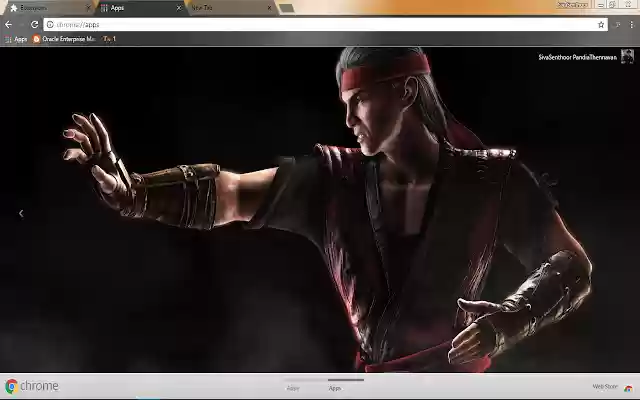
Task: Restore down the Chrome window
Action: (612, 5)
